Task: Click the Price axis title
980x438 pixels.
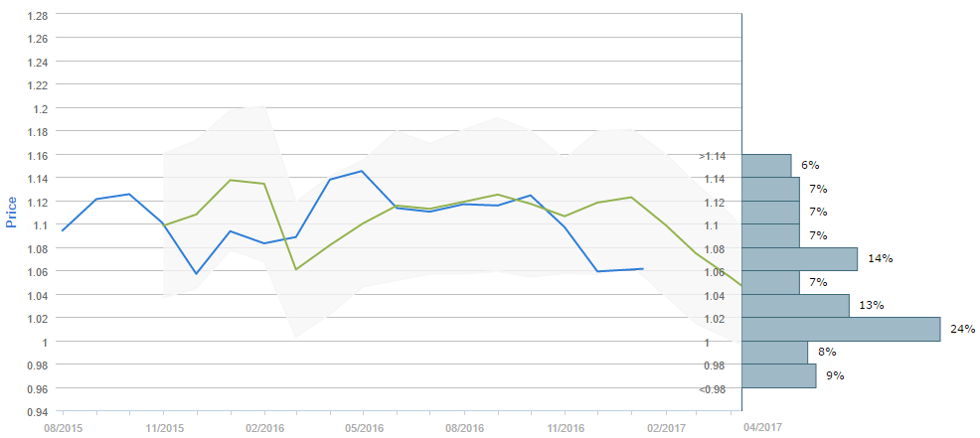Action: 13,210
